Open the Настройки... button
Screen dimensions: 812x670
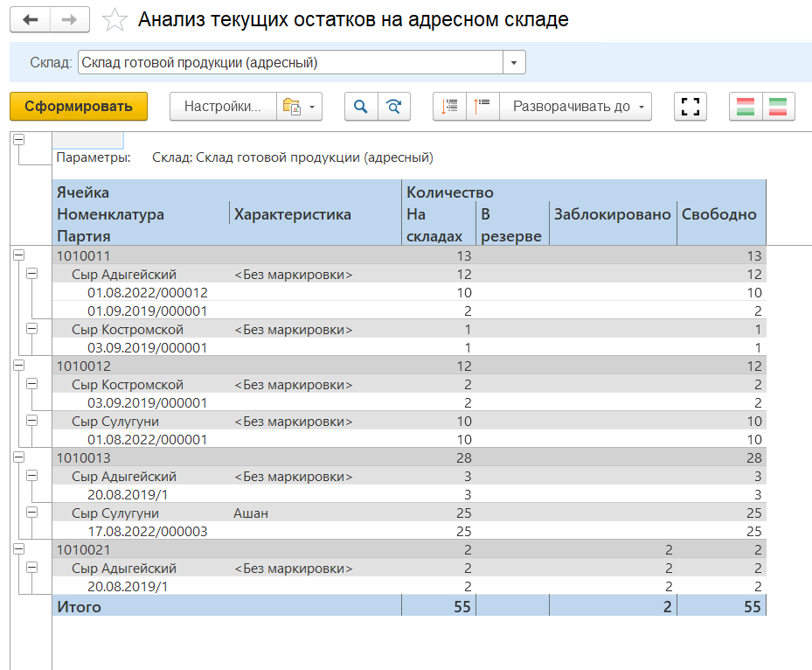pos(223,107)
